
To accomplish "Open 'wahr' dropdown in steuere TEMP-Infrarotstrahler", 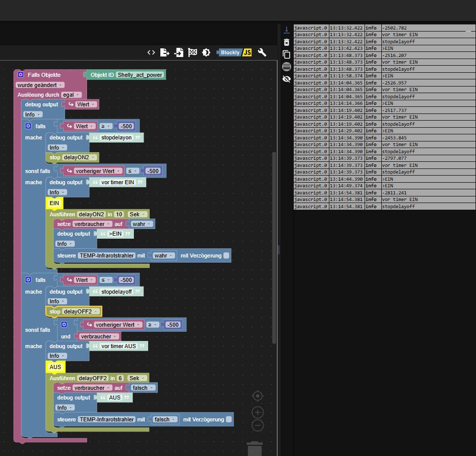I will pos(163,255).
